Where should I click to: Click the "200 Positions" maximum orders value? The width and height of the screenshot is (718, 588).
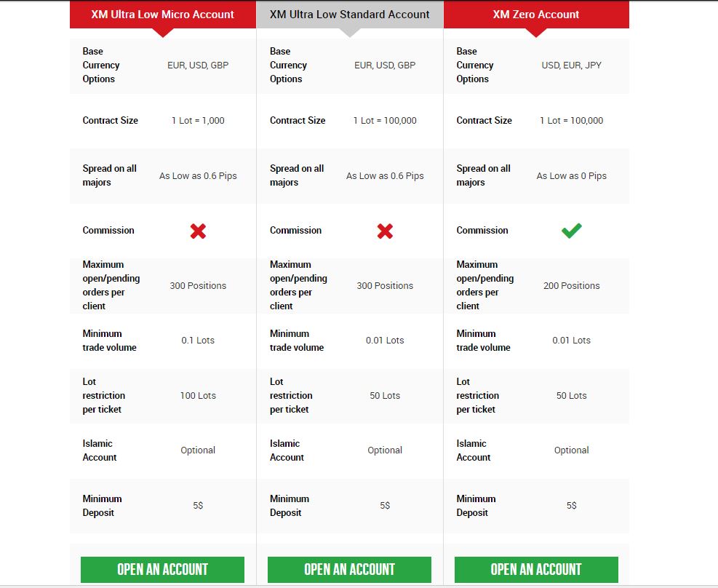click(x=571, y=286)
